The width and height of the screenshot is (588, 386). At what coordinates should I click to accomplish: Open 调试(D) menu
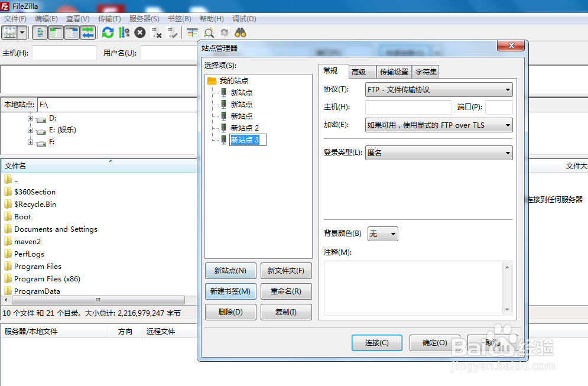pyautogui.click(x=244, y=19)
